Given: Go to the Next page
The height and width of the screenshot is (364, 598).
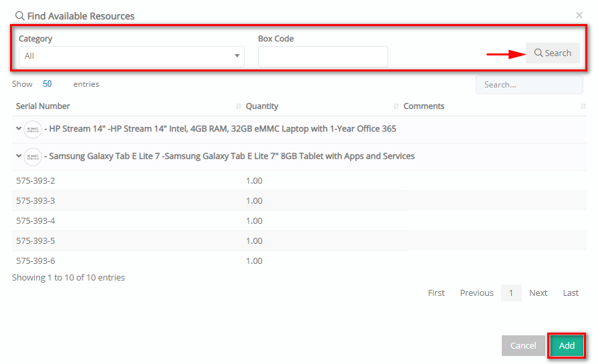Looking at the screenshot, I should [x=538, y=293].
